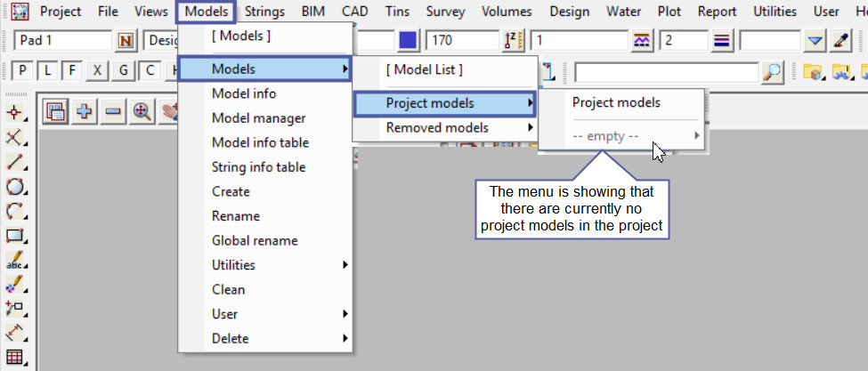Toggle the L snap button
Viewport: 868px width, 371px height.
point(47,72)
